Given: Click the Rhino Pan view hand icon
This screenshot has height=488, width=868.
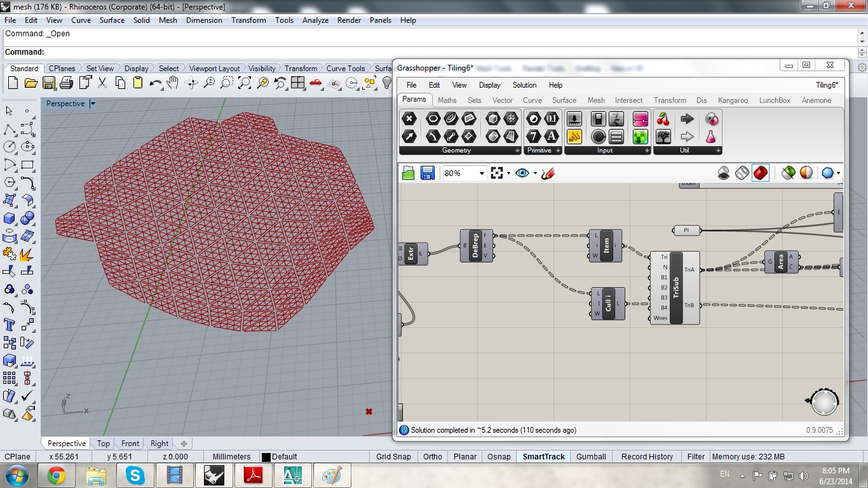Looking at the screenshot, I should tap(173, 83).
